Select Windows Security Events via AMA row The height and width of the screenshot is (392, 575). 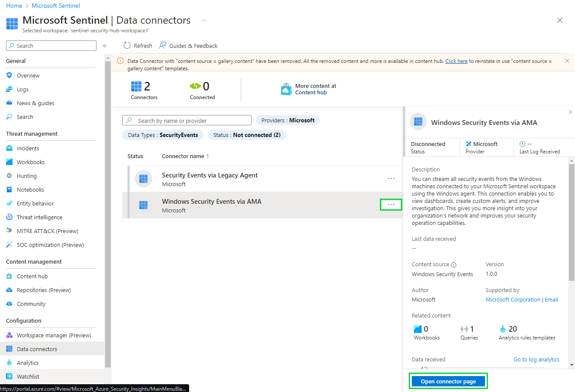[x=262, y=205]
